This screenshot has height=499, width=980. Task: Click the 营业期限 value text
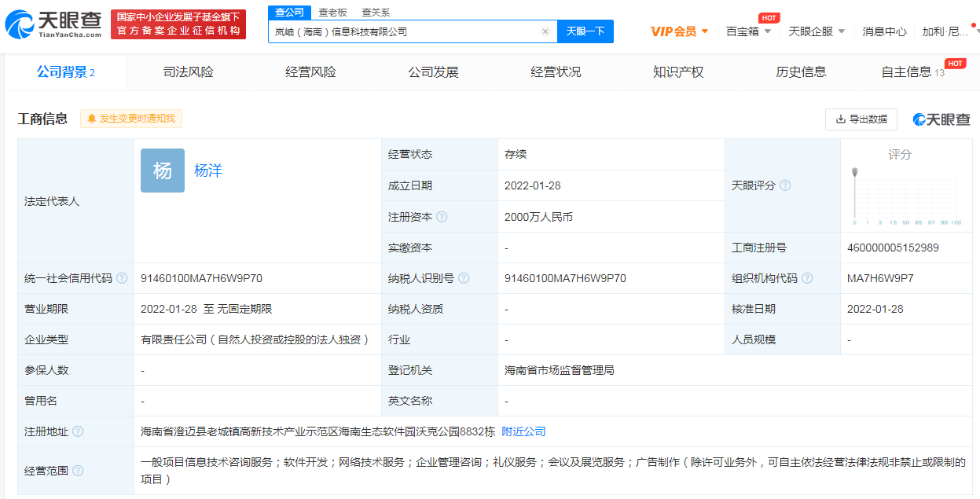pos(207,309)
